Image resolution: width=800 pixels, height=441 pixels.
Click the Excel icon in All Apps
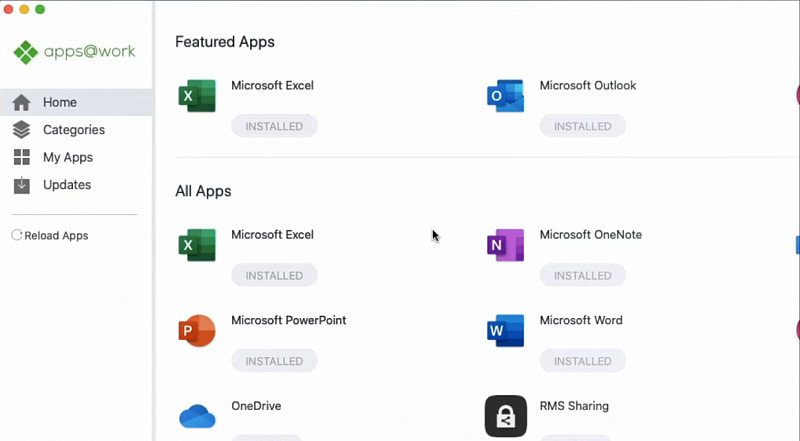(197, 245)
